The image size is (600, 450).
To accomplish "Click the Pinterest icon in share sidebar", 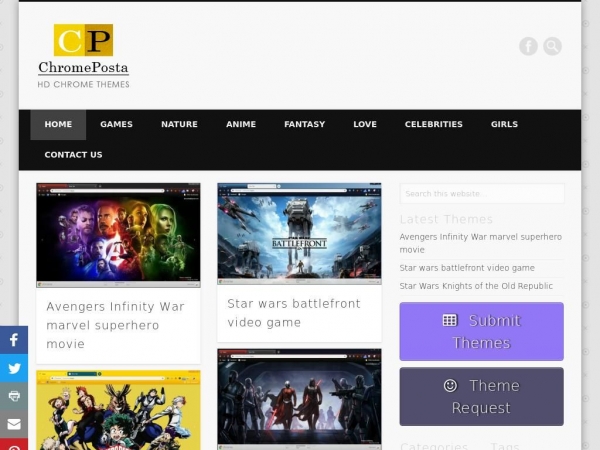I will [14, 446].
